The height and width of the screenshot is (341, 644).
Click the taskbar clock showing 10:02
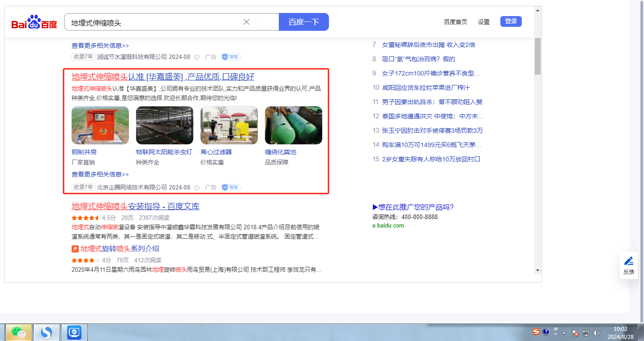point(620,333)
